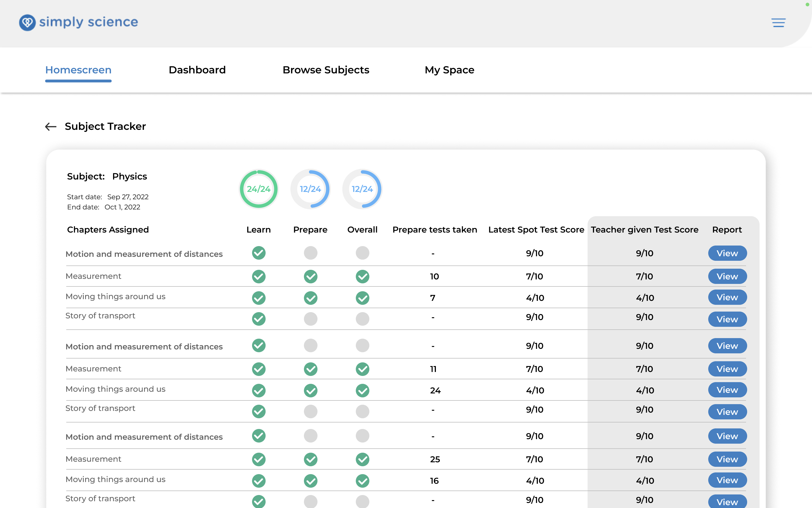
Task: Click Overall checkmark in the 24-tests Moving things row
Action: pos(362,390)
